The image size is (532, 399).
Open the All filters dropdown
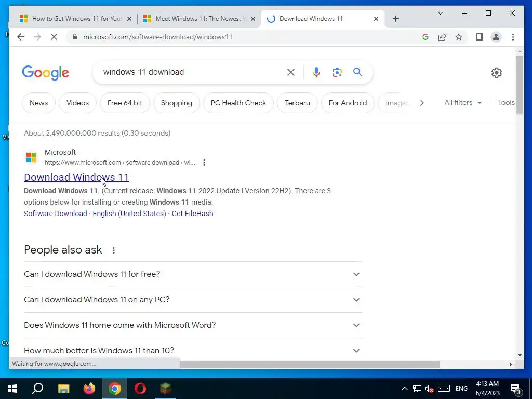point(463,102)
